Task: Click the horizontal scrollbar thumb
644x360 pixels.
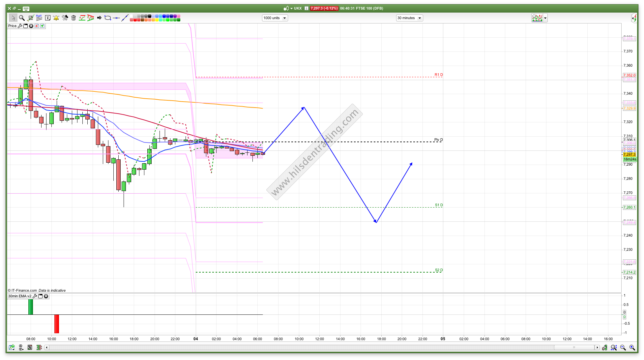Action: 574,347
